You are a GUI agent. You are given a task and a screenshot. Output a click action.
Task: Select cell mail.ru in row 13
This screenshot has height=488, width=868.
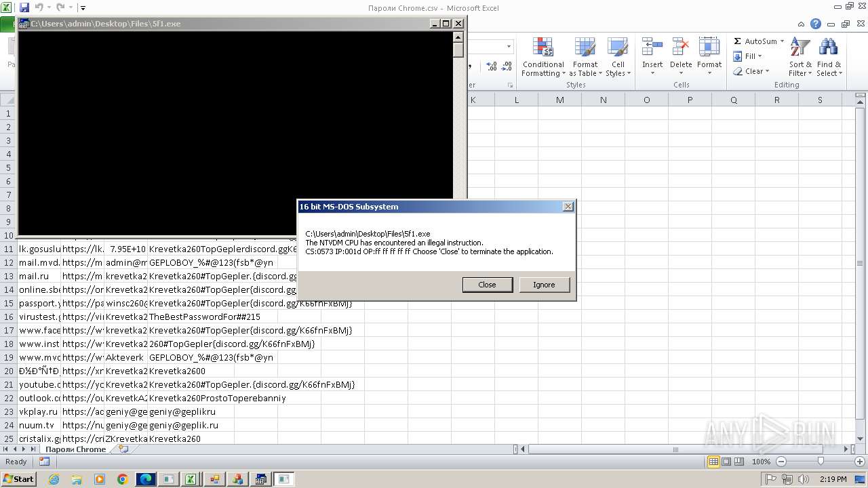[x=39, y=276]
